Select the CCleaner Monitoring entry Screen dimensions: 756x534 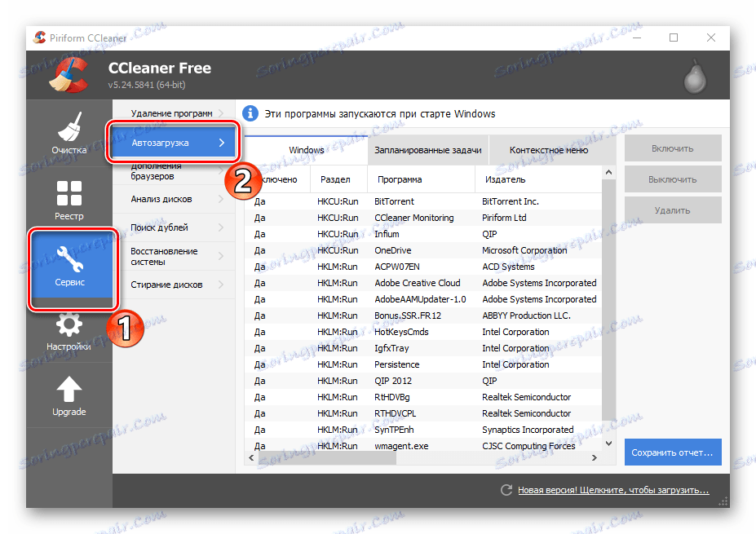423,218
